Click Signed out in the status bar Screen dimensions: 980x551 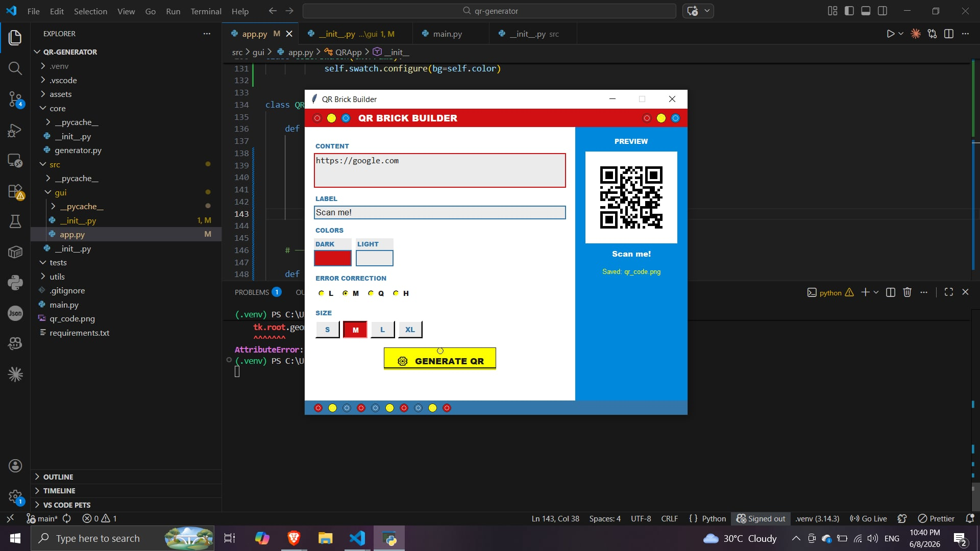(761, 518)
